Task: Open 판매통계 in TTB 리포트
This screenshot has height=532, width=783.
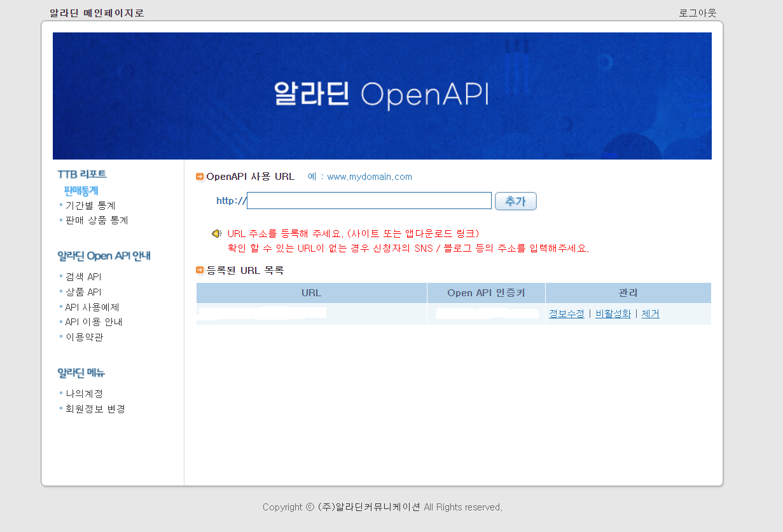Action: click(x=81, y=191)
